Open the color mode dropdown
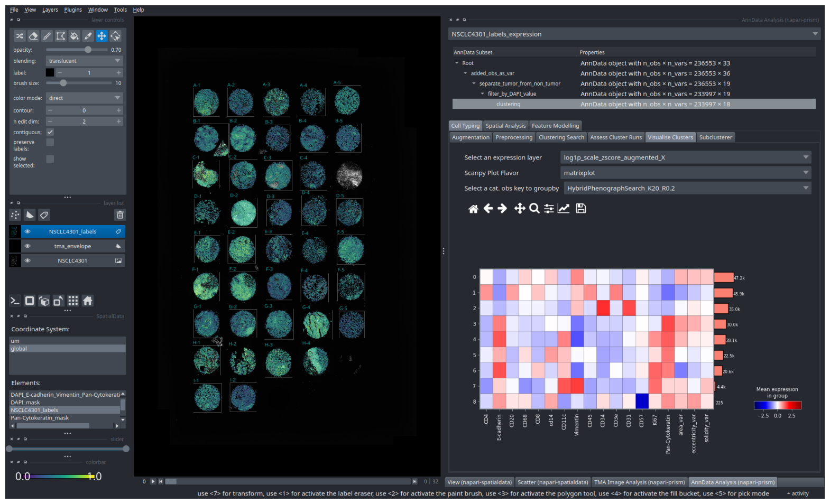Image resolution: width=830 pixels, height=504 pixels. pos(85,98)
